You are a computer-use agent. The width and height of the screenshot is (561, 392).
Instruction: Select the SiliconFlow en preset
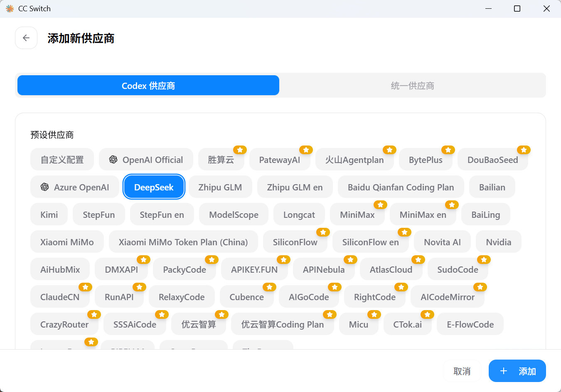(371, 242)
